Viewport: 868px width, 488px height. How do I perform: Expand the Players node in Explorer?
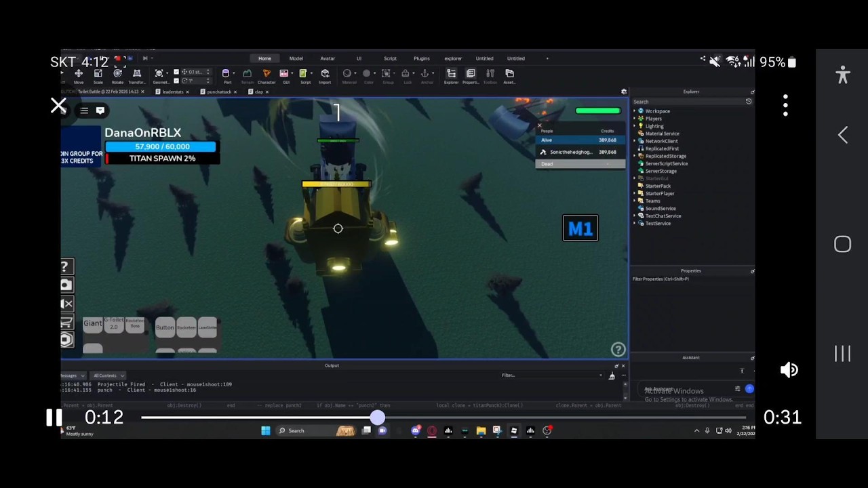(x=635, y=119)
